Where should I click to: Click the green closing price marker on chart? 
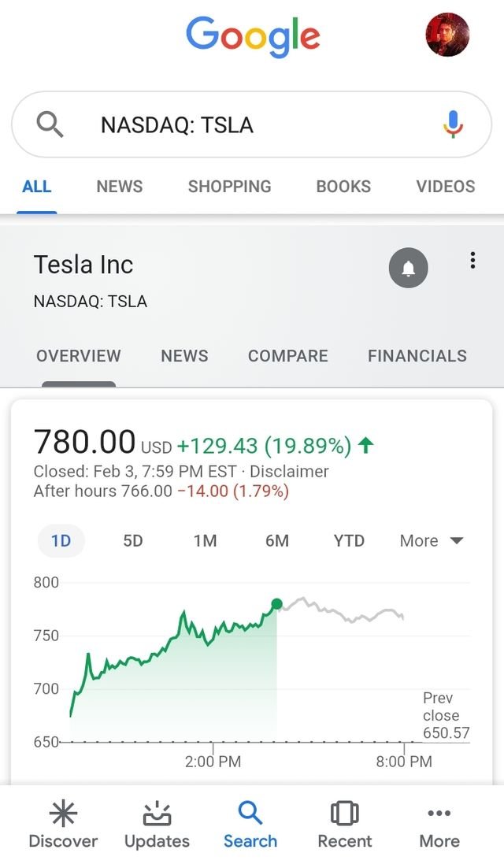coord(276,604)
